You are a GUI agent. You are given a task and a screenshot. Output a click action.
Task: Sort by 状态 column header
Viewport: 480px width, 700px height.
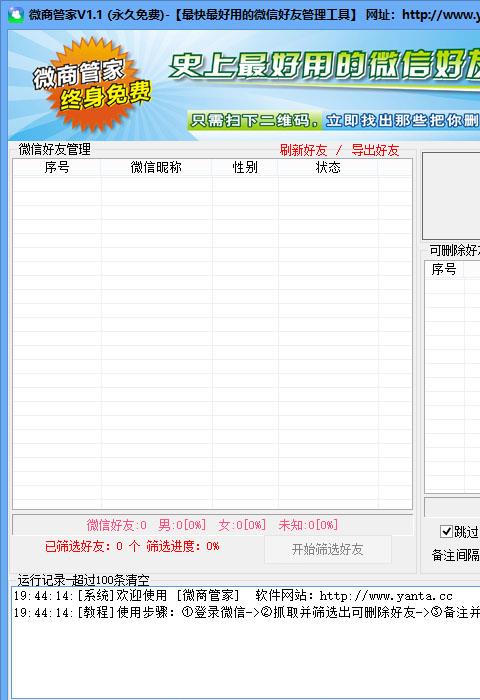pyautogui.click(x=328, y=167)
